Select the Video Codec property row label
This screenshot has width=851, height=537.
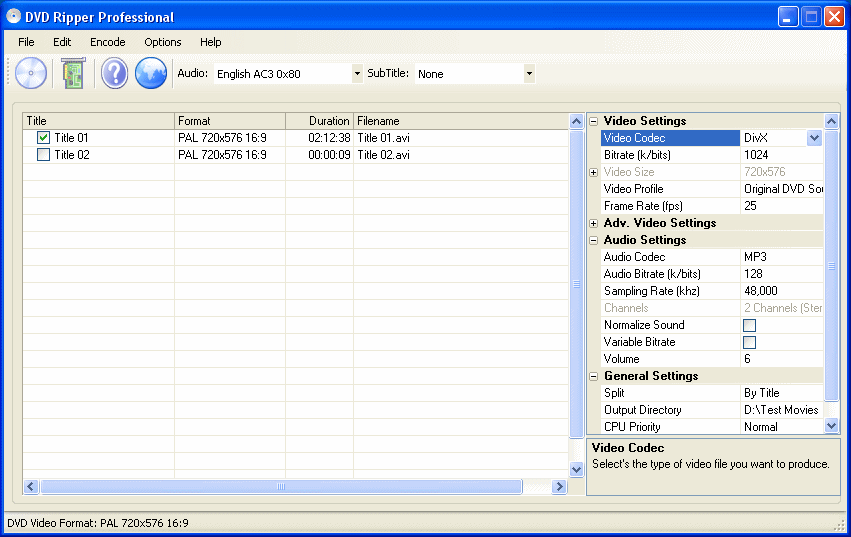670,138
